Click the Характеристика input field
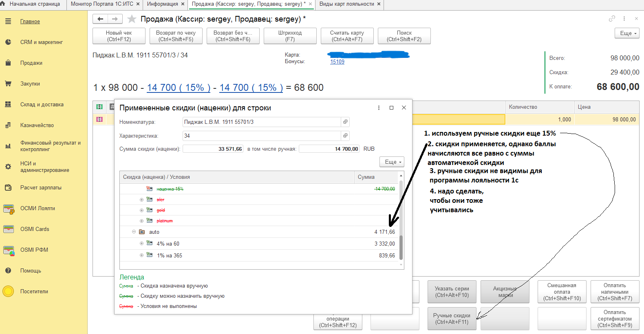Screen dimensions: 644x334 pos(262,136)
